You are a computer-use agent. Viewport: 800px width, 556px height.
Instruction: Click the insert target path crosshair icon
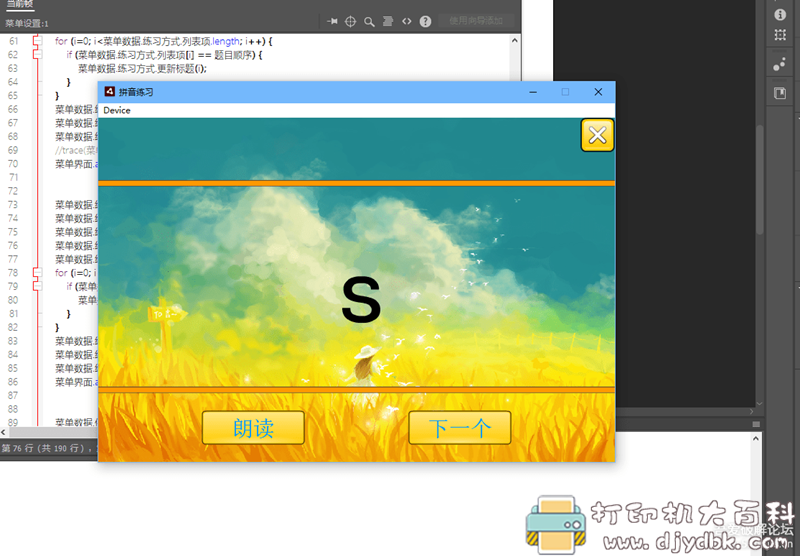(351, 21)
